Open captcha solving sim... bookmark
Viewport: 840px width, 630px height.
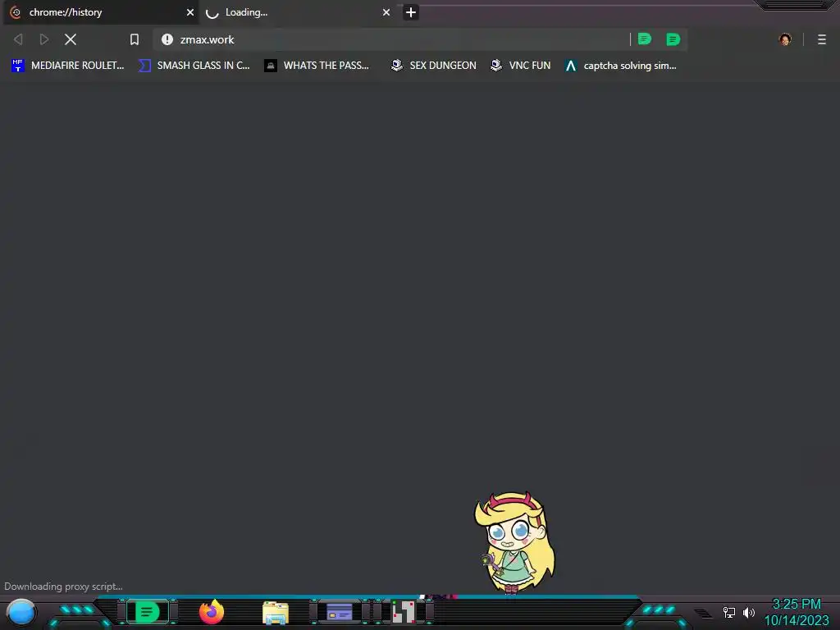point(620,66)
